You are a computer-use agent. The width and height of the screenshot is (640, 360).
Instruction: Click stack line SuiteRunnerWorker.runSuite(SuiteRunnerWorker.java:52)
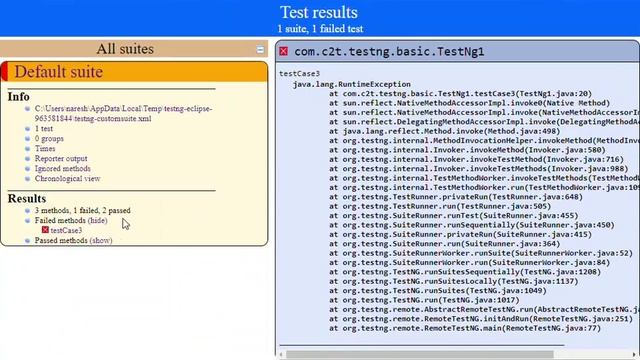coord(481,253)
